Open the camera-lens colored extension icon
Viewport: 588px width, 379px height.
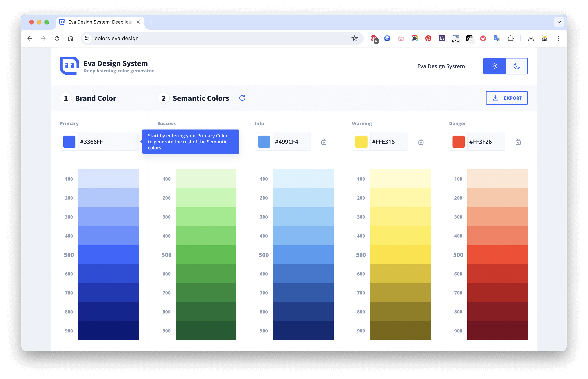(414, 38)
